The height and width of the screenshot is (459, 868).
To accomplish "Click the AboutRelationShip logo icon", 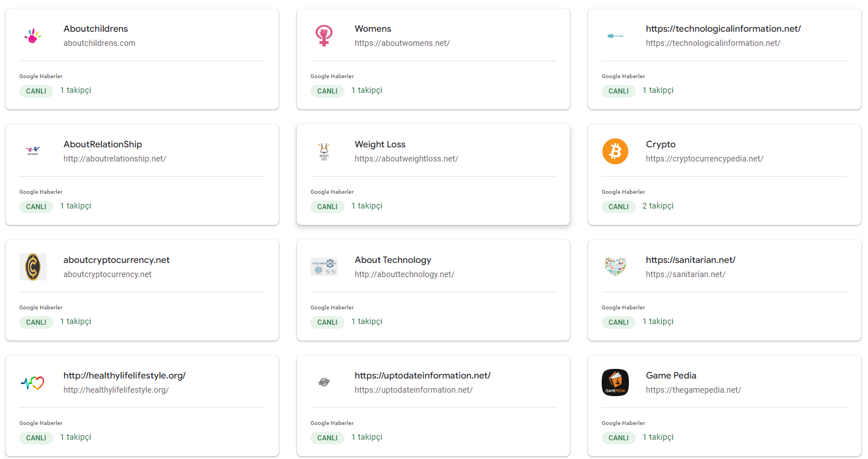I will tap(33, 151).
